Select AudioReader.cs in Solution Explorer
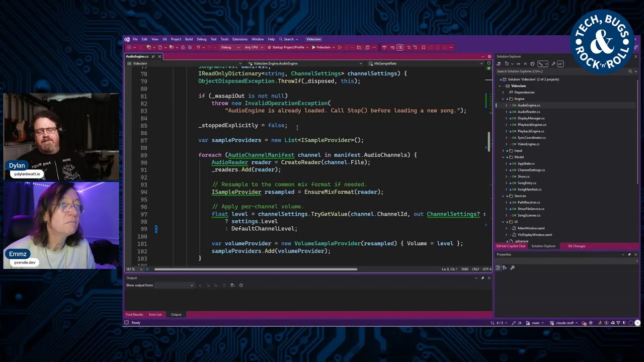The height and width of the screenshot is (362, 644). tap(529, 112)
